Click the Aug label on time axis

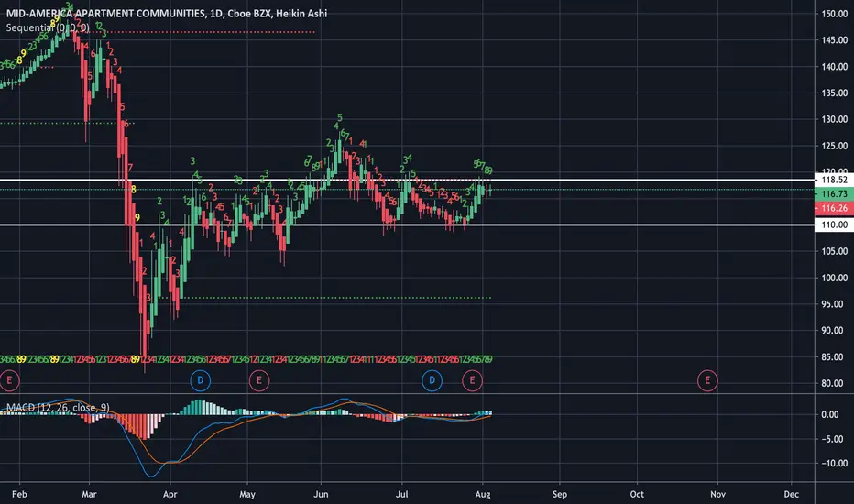pos(483,494)
